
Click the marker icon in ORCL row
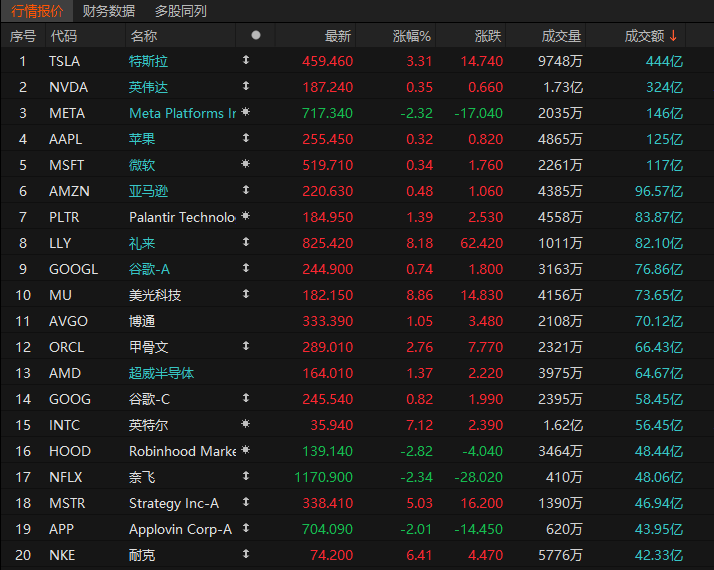pyautogui.click(x=246, y=346)
